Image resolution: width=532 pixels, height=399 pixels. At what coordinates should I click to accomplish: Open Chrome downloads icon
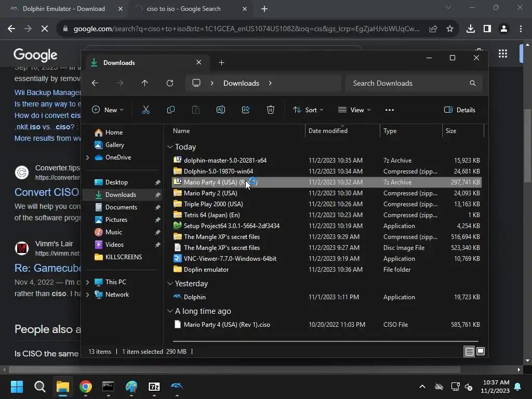[470, 29]
